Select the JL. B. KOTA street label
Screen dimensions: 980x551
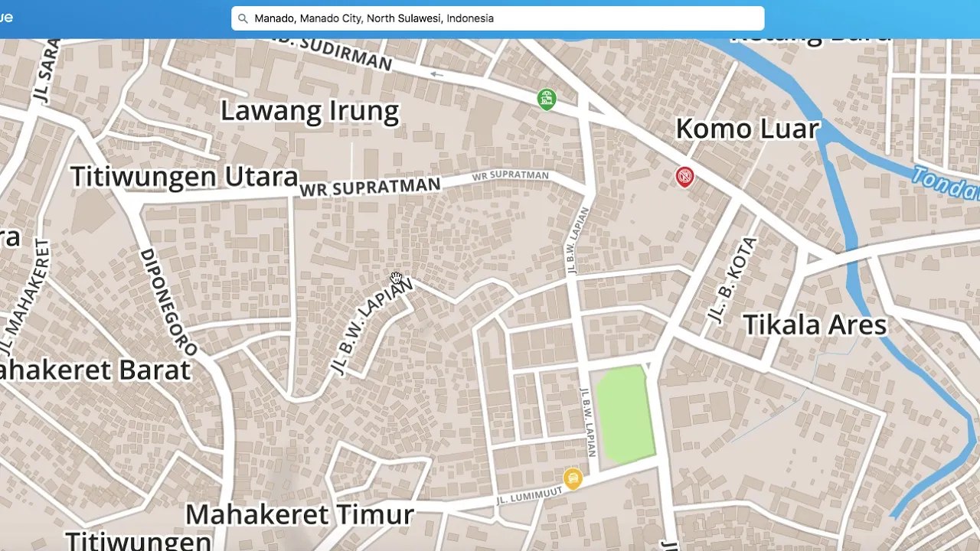(733, 281)
